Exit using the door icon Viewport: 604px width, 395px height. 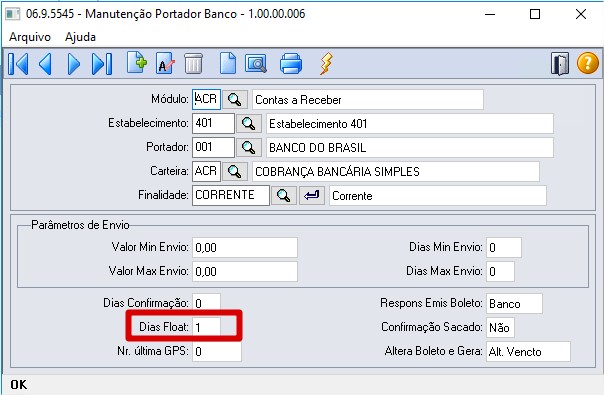pyautogui.click(x=560, y=64)
